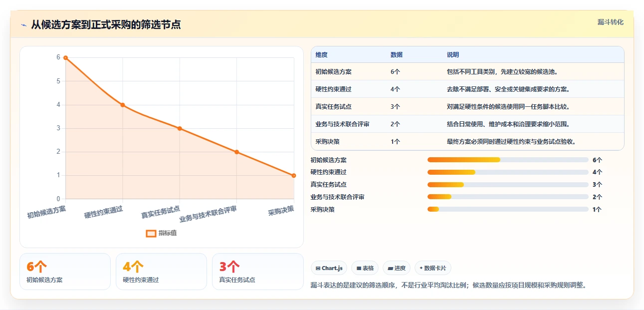Select the chart data point for 初始候选方案
Viewport: 644px width, 310px height.
[x=65, y=58]
